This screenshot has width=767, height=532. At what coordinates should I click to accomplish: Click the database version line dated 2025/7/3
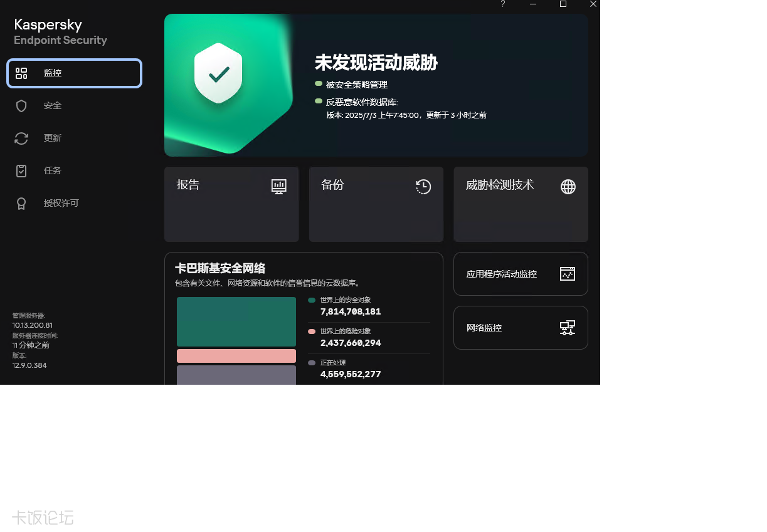[406, 115]
